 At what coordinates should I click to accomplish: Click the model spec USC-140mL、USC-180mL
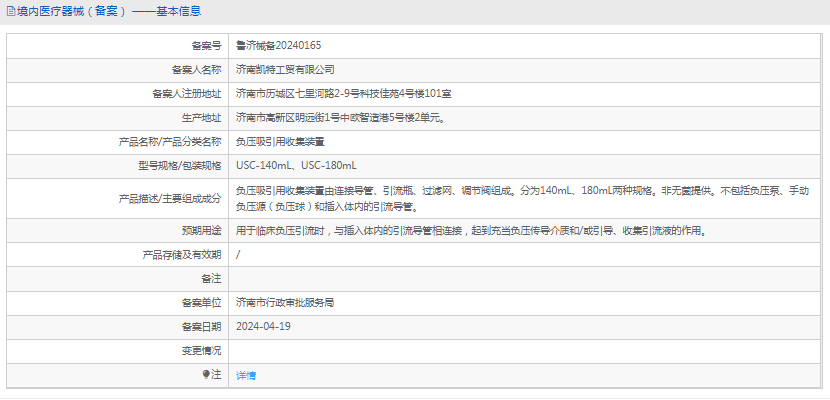pos(296,166)
